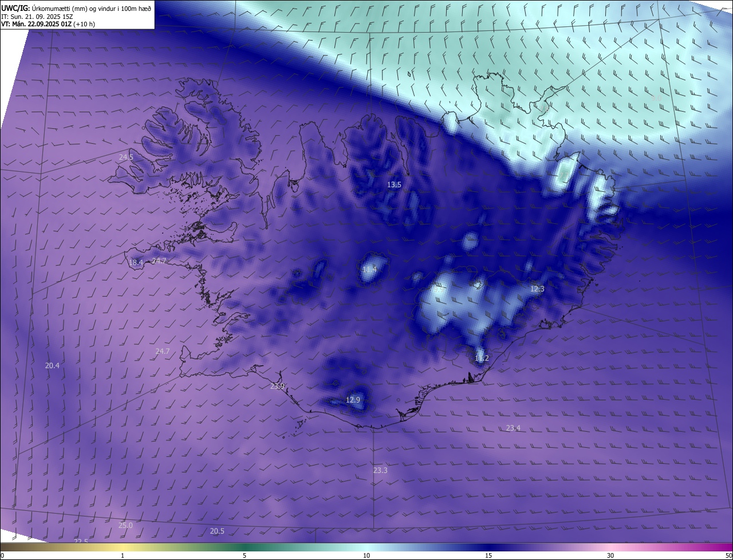Click the 11.4 value in central Iceland

(x=369, y=269)
